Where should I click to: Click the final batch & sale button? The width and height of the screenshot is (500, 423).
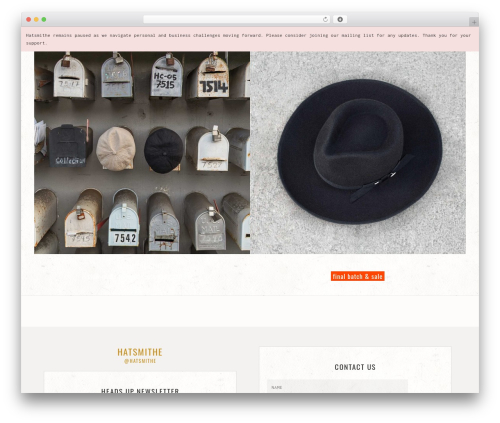358,276
